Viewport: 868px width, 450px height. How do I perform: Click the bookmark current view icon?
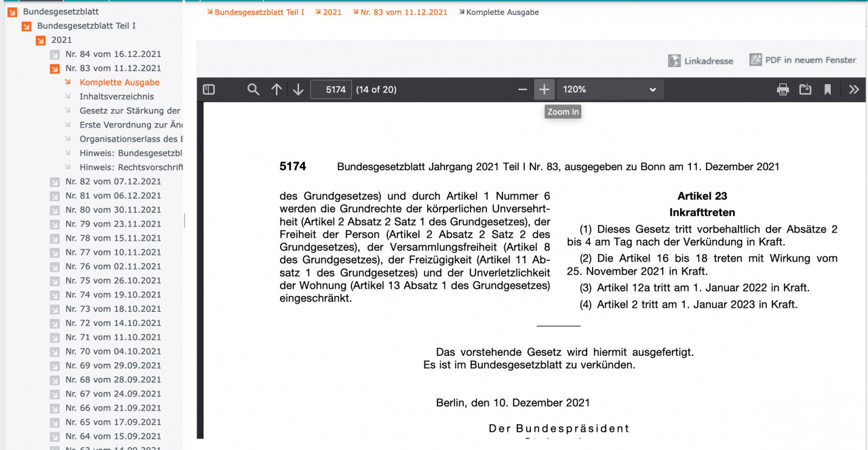click(827, 89)
